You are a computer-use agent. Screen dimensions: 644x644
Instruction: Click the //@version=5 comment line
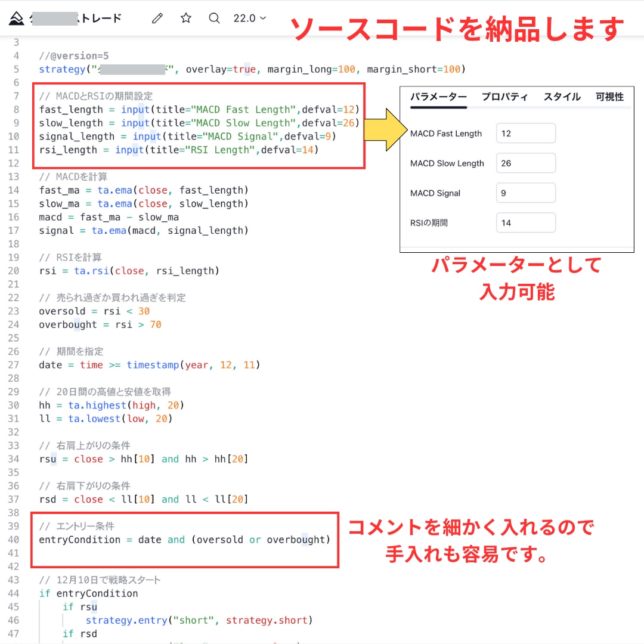coord(74,56)
